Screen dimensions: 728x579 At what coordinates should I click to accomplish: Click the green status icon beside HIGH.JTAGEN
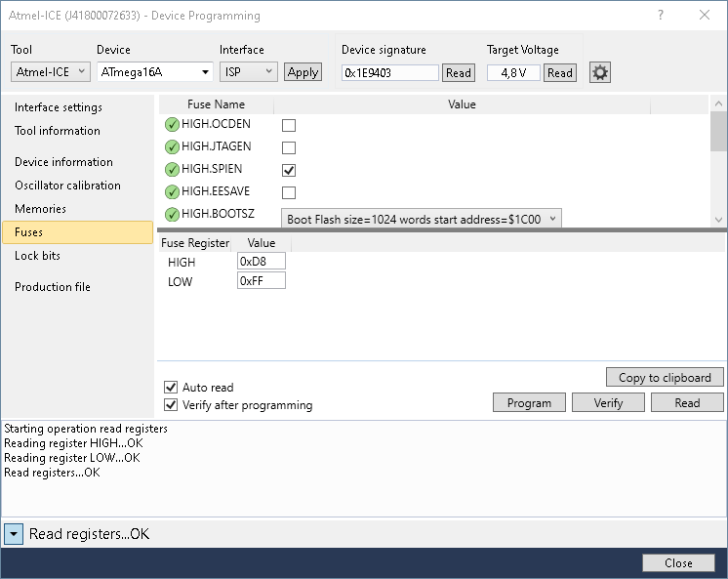point(172,147)
